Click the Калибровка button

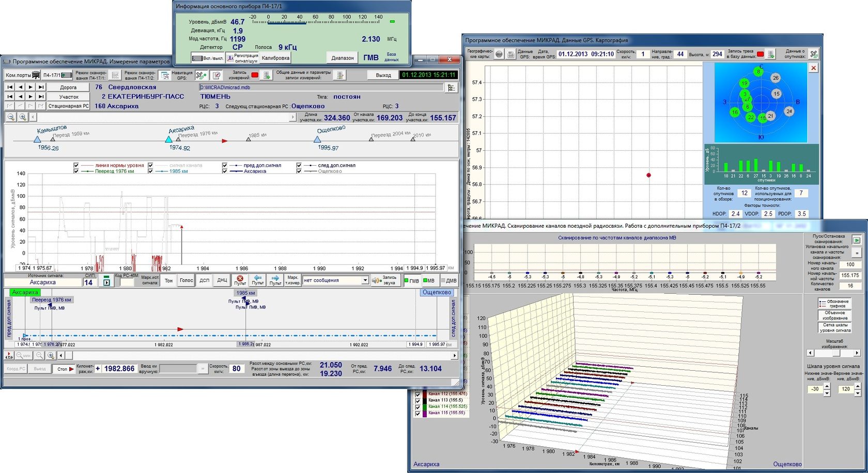(x=275, y=58)
